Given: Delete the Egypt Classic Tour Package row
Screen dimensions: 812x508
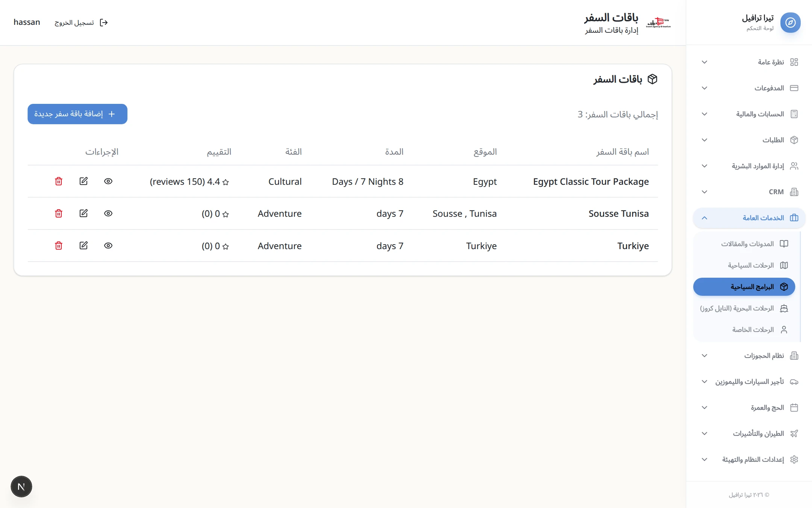Looking at the screenshot, I should (x=59, y=181).
